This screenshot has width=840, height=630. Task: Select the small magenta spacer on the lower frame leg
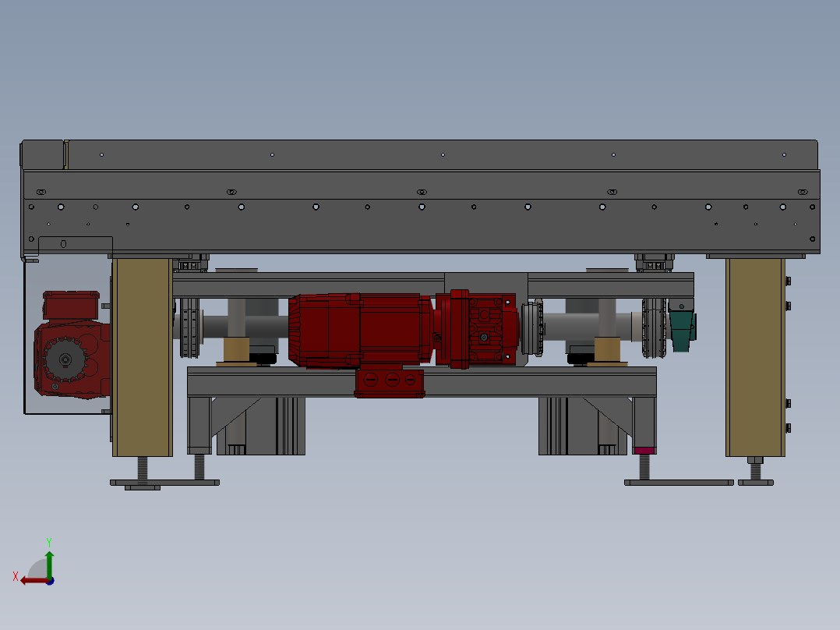tap(644, 451)
